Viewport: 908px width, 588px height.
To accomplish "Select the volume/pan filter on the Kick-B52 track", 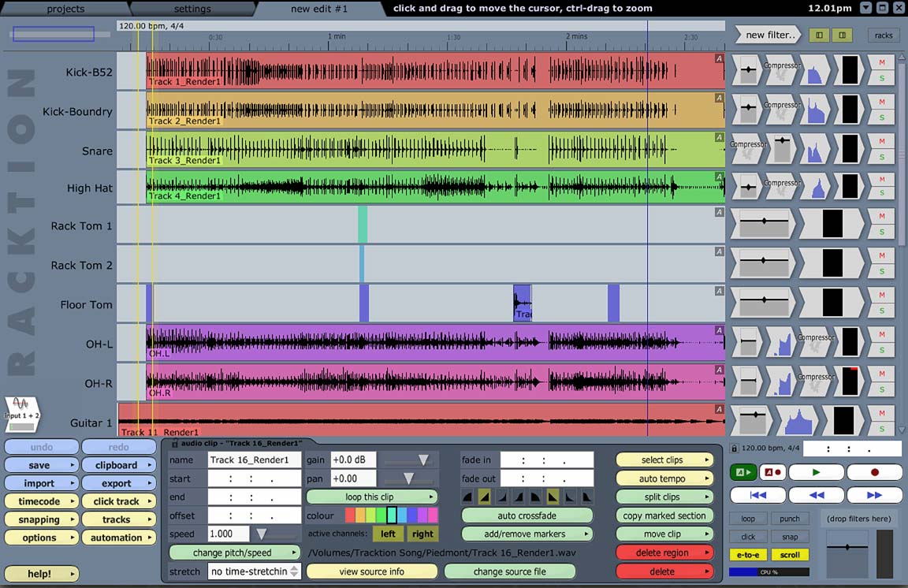I will pyautogui.click(x=748, y=70).
